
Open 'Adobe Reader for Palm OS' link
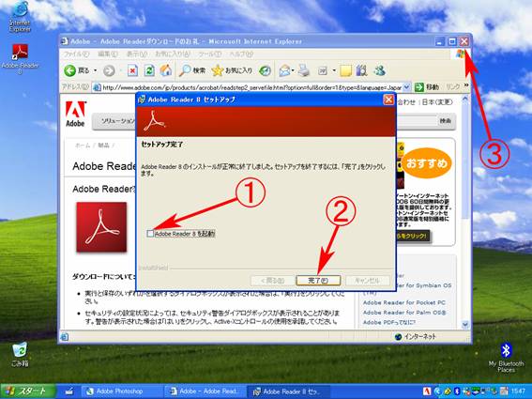click(404, 313)
